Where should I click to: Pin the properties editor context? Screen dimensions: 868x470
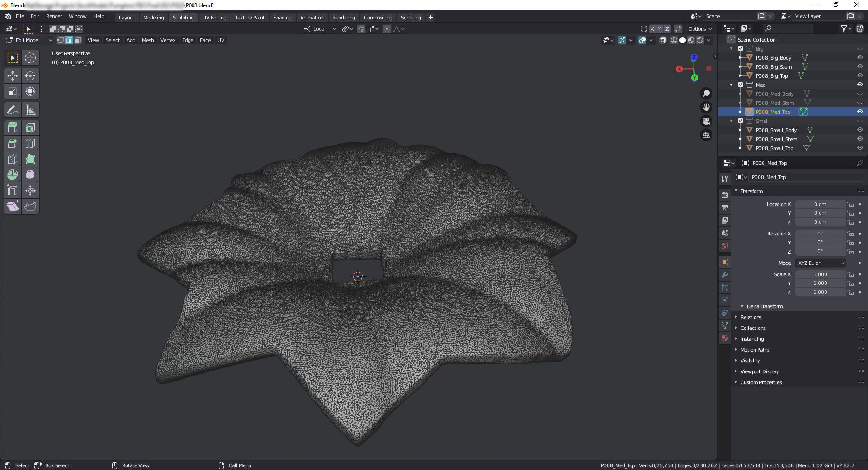(x=859, y=163)
